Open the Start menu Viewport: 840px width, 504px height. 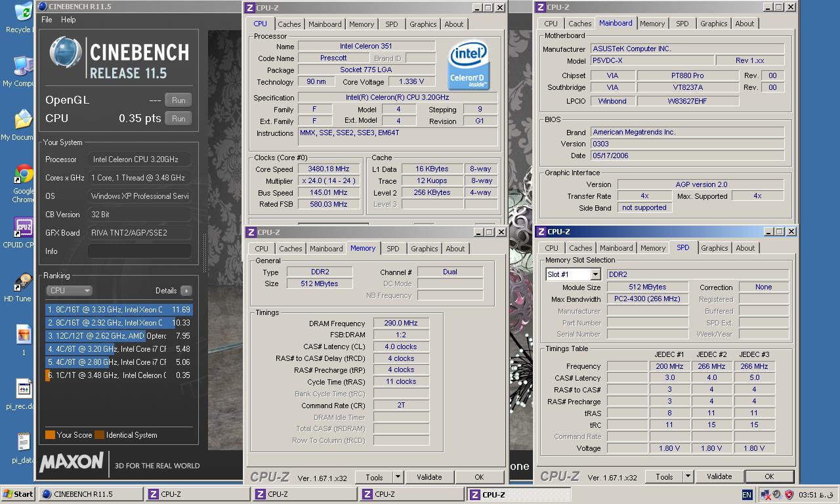tap(18, 494)
